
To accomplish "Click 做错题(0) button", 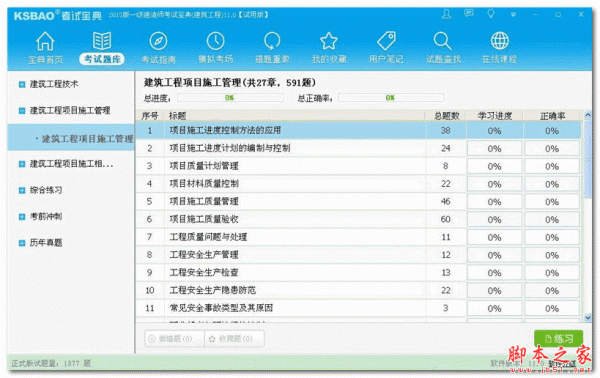I will (175, 339).
